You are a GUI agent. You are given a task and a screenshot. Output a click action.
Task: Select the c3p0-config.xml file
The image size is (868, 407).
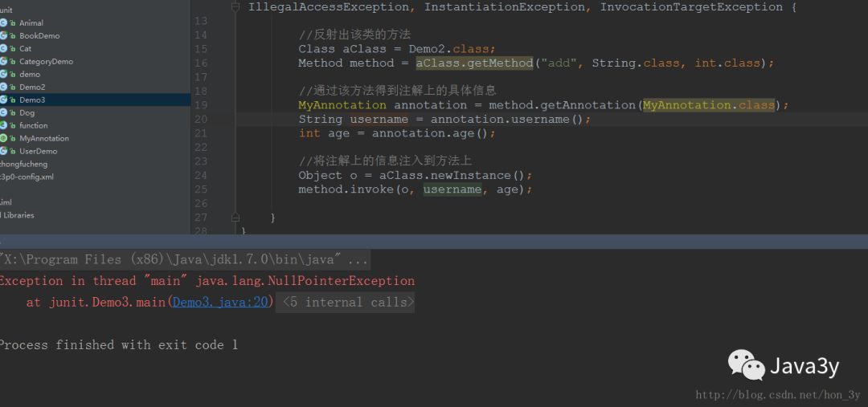click(27, 177)
